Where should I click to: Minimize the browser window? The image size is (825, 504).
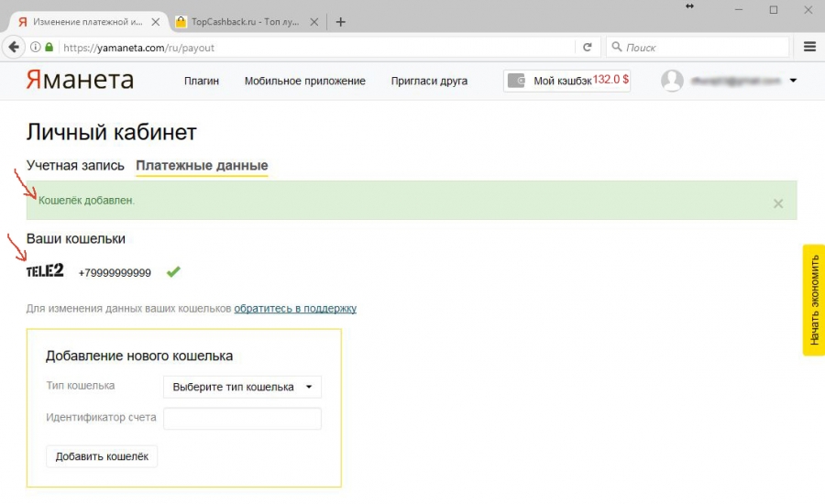coord(739,9)
